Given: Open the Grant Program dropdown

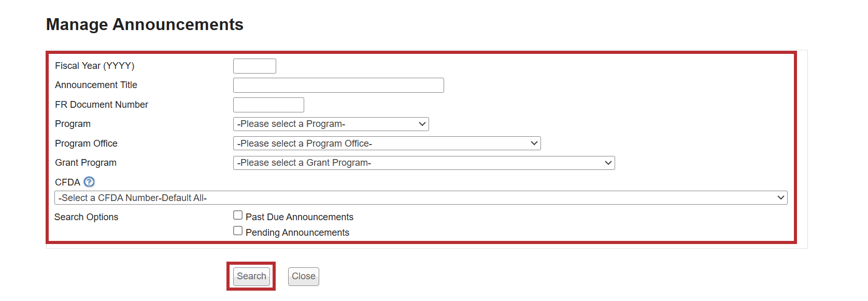Looking at the screenshot, I should tap(423, 163).
